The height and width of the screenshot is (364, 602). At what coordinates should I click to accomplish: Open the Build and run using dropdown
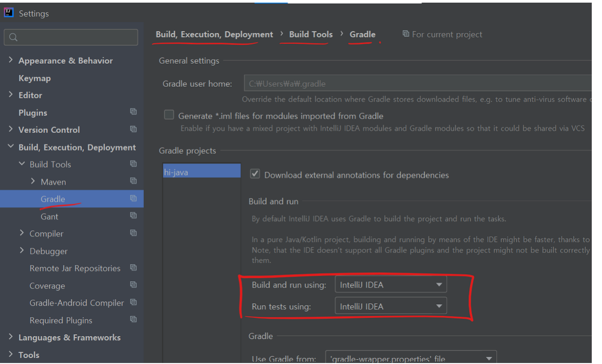tap(391, 284)
